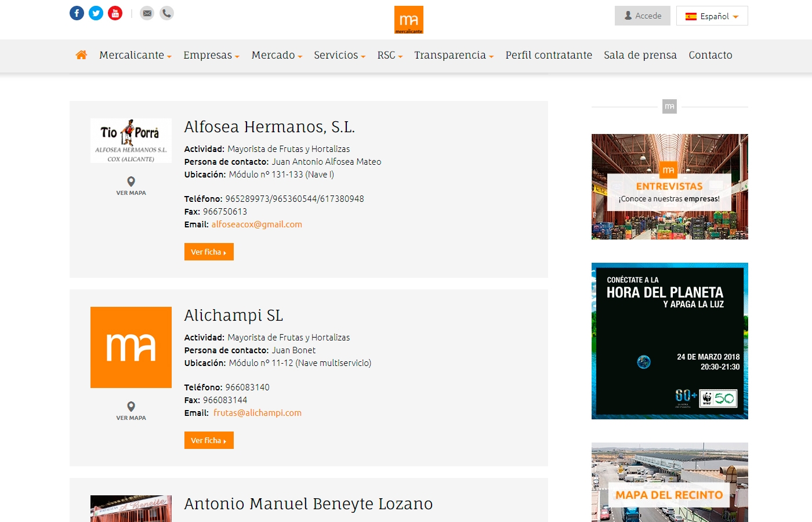Click the Alfosea fax number 966750613
The width and height of the screenshot is (812, 522).
coord(225,212)
